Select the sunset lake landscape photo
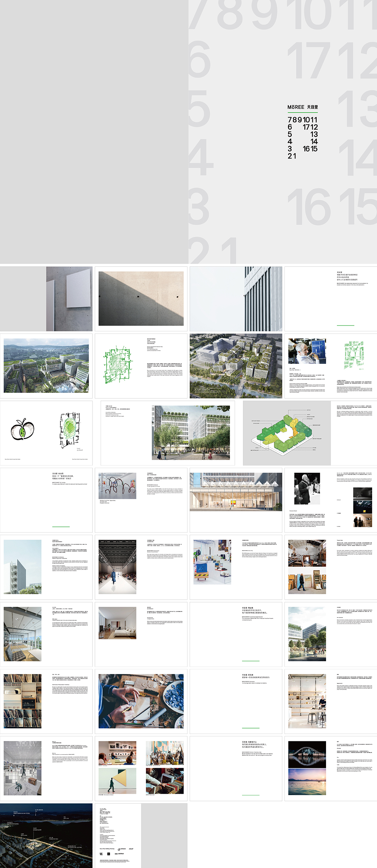 tap(307, 781)
